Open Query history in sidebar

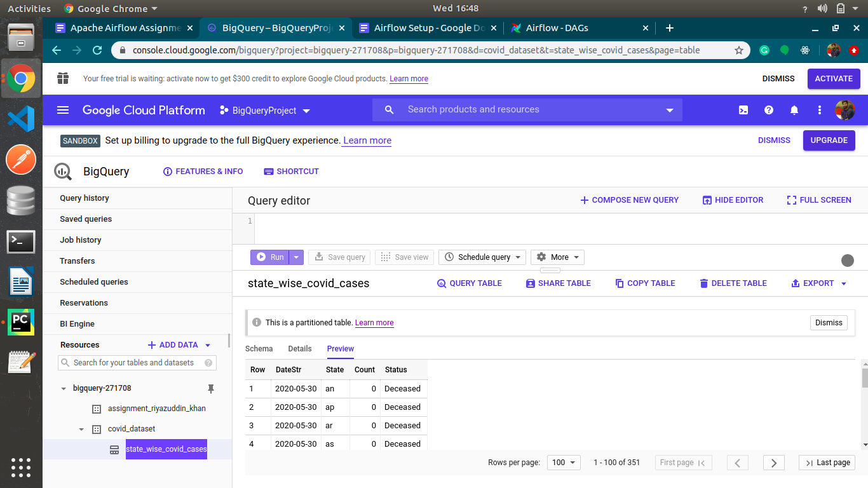(137, 198)
